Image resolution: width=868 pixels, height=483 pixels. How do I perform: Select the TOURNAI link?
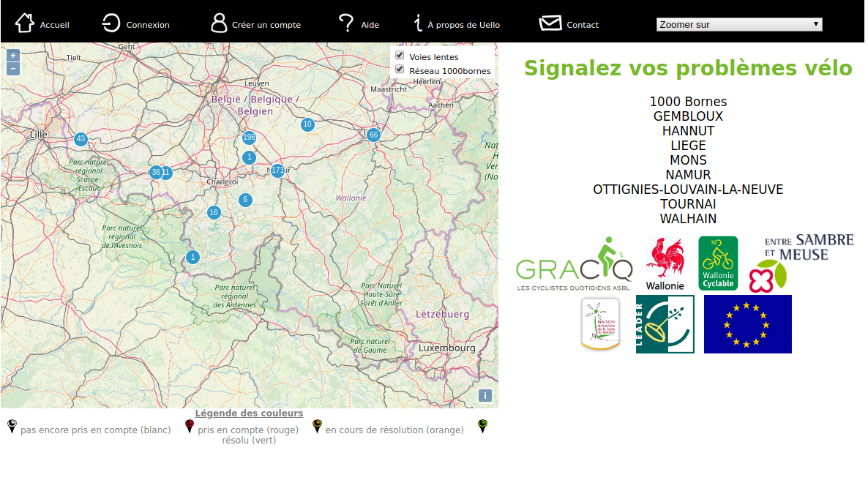pos(688,204)
